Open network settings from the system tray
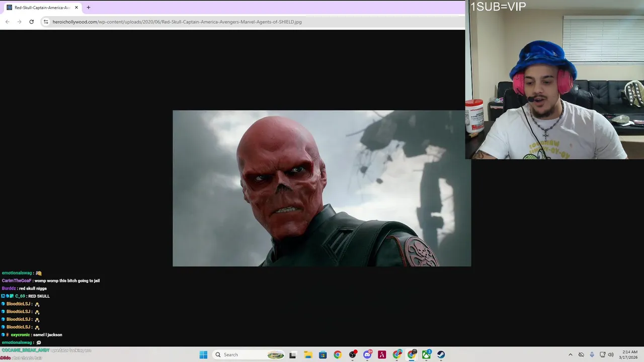 coord(603,354)
